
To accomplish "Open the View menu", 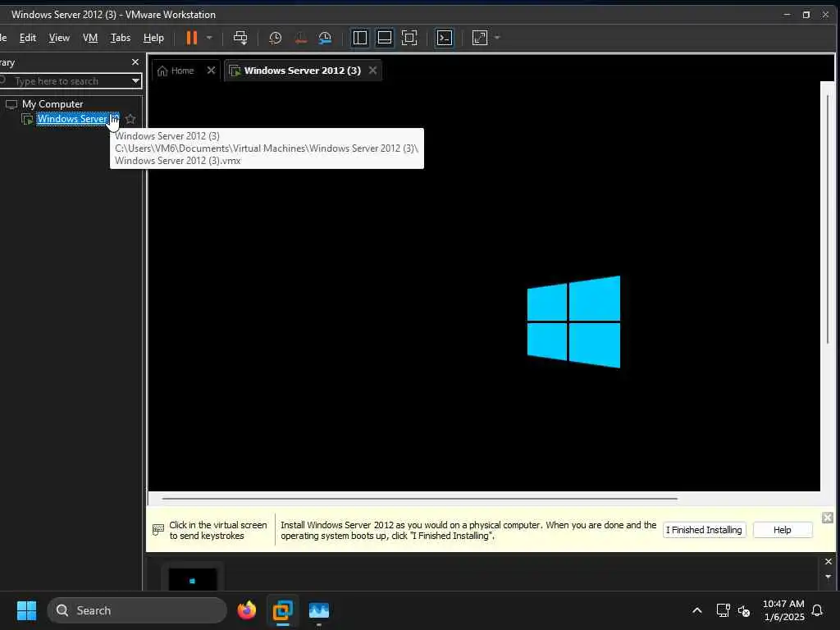I will [x=59, y=38].
